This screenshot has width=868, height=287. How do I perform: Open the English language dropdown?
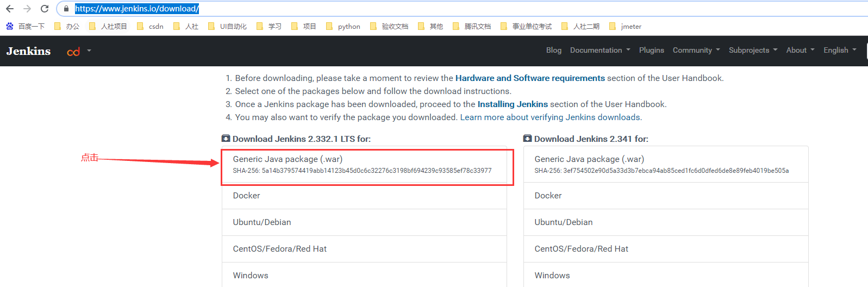(840, 50)
